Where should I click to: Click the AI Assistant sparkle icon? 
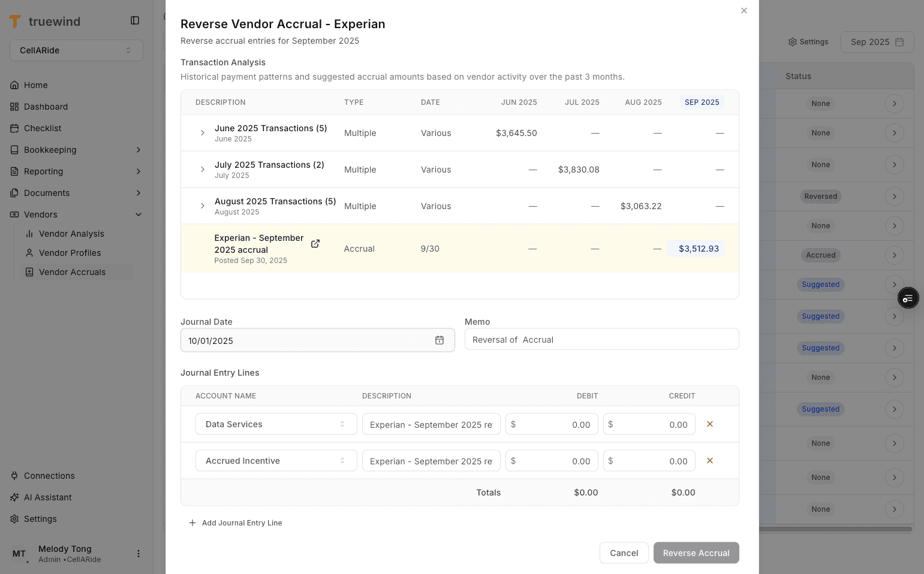click(x=14, y=497)
